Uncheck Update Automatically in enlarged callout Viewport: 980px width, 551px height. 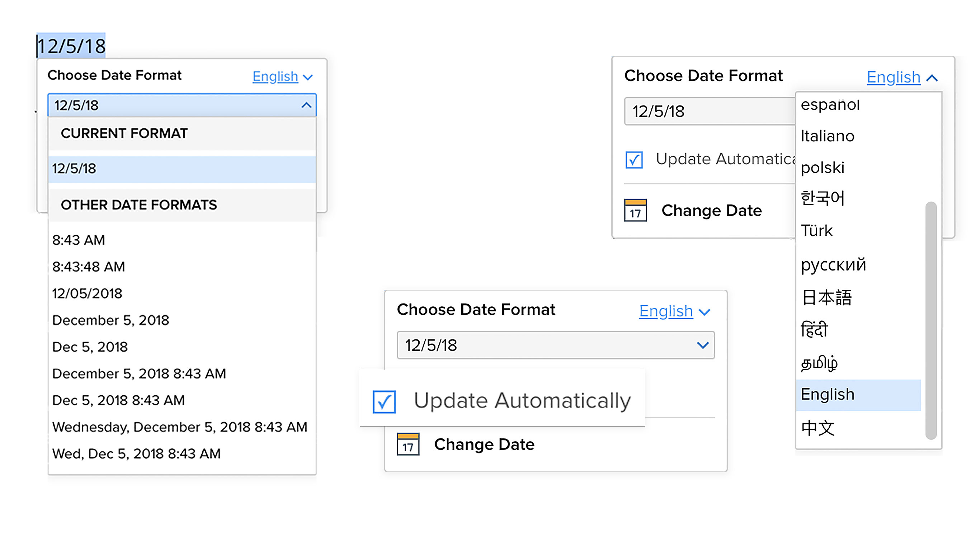pyautogui.click(x=384, y=401)
